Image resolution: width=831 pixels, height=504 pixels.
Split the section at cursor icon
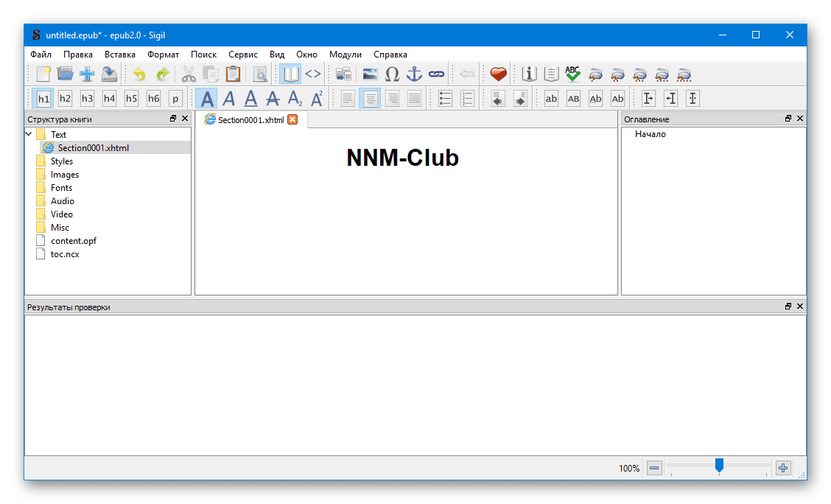[343, 74]
